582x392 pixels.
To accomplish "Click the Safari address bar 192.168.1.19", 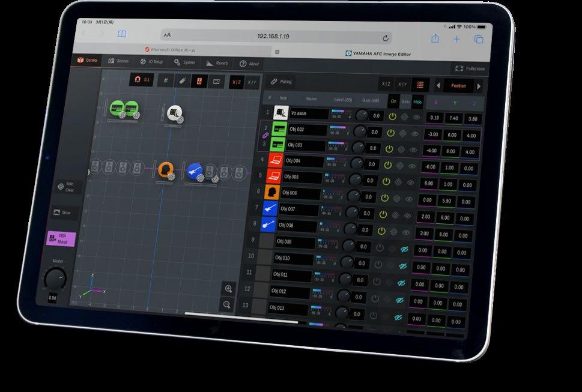I will [276, 37].
